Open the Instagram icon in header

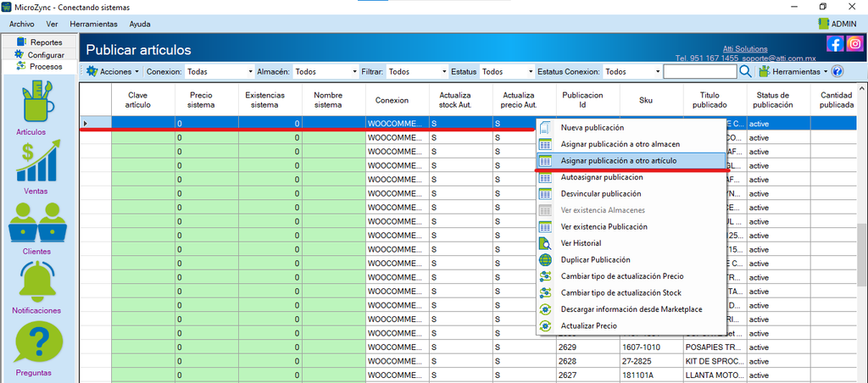point(854,44)
